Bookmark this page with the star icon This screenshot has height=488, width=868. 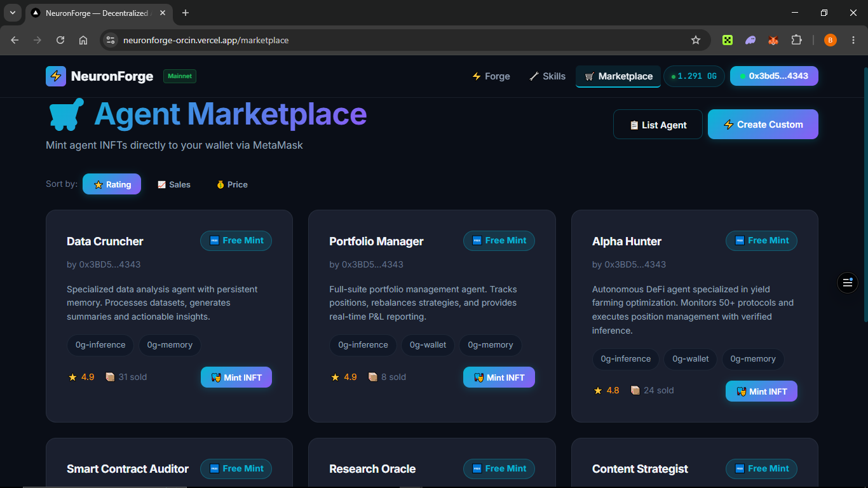(x=696, y=40)
